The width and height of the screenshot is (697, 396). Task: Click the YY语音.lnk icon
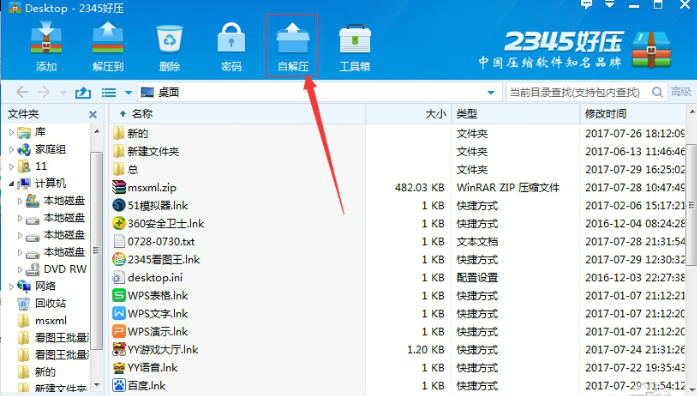point(119,368)
